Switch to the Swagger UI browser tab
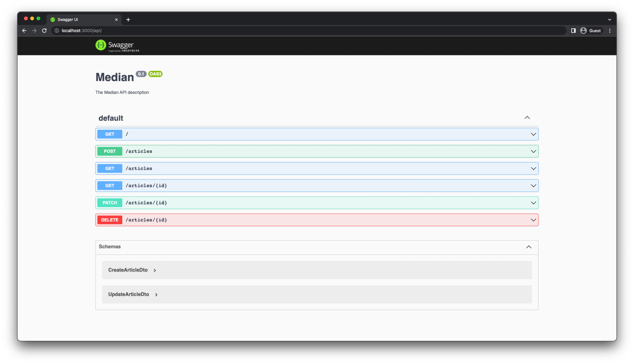 pos(75,19)
